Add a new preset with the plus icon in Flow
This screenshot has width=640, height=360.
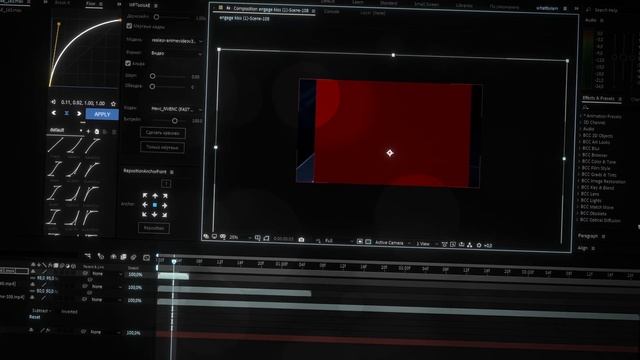(88, 131)
